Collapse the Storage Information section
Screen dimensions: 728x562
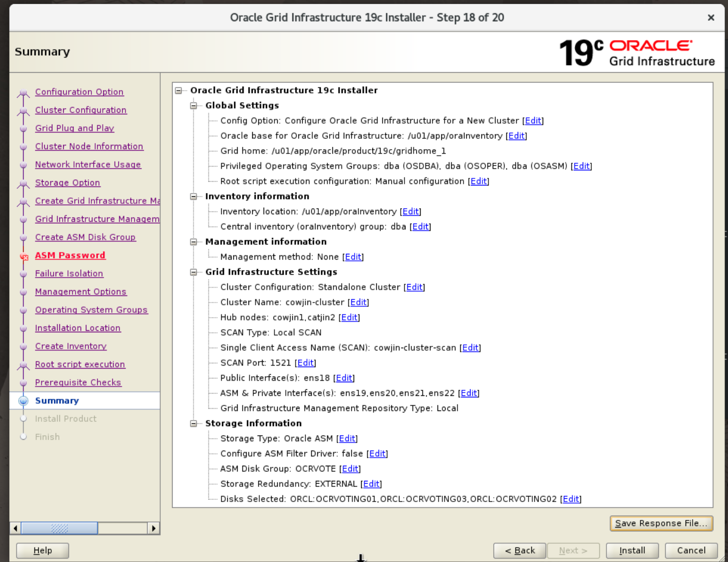coord(193,423)
